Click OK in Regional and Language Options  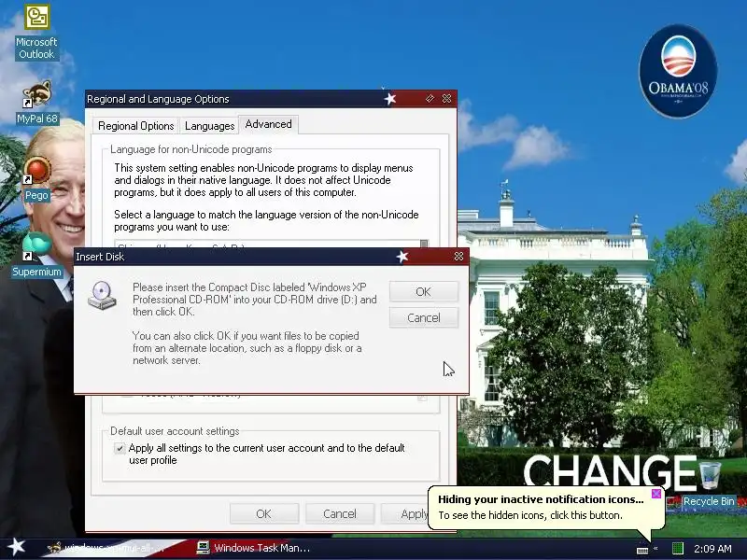pos(264,514)
